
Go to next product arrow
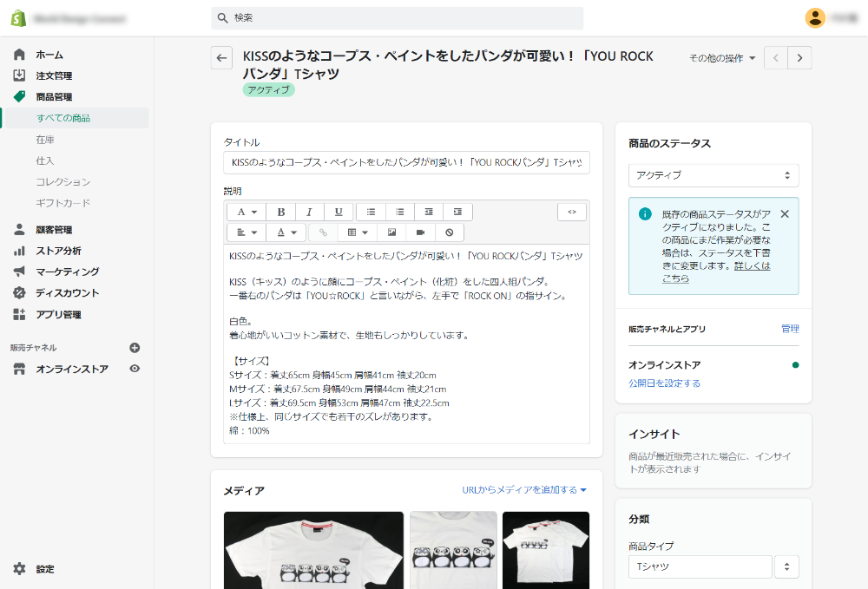[799, 57]
